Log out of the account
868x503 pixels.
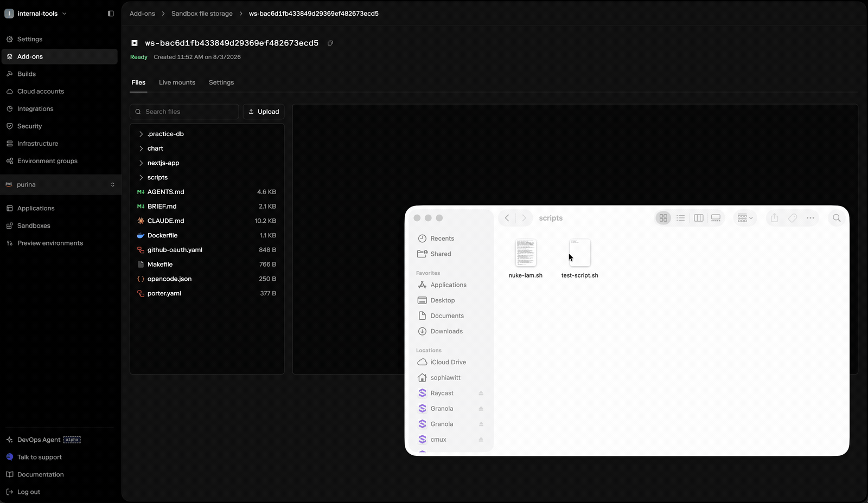60,492
